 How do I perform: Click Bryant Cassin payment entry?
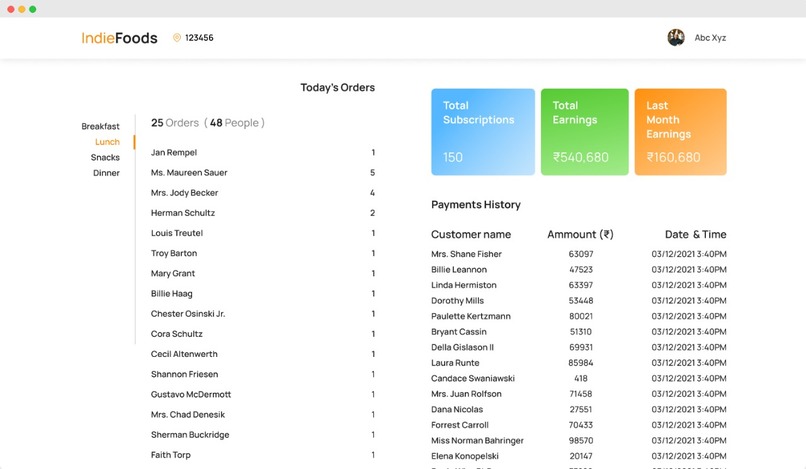(x=459, y=332)
